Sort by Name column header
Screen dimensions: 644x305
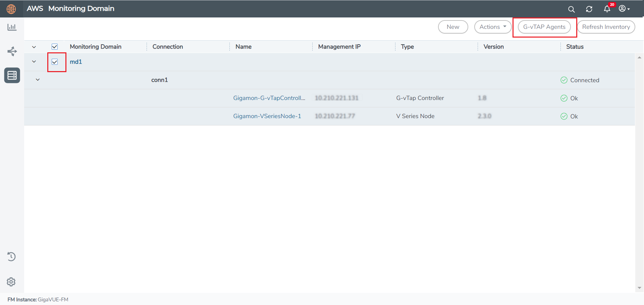244,47
